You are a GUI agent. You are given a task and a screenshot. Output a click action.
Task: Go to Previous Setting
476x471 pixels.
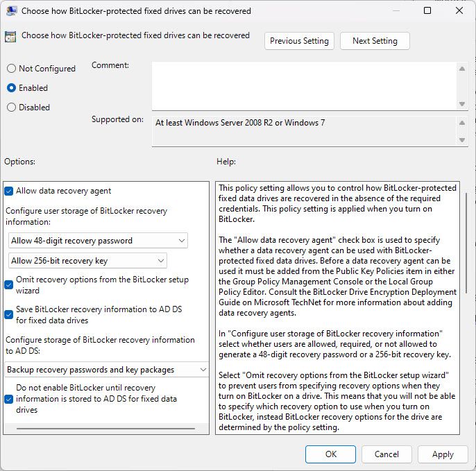[x=299, y=41]
